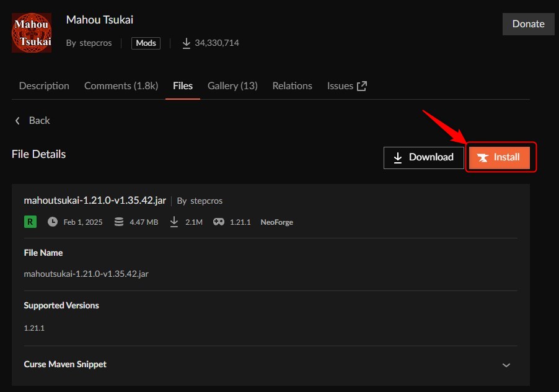Click the clock icon next to Feb 1, 2025
This screenshot has height=392, width=559.
(x=53, y=222)
